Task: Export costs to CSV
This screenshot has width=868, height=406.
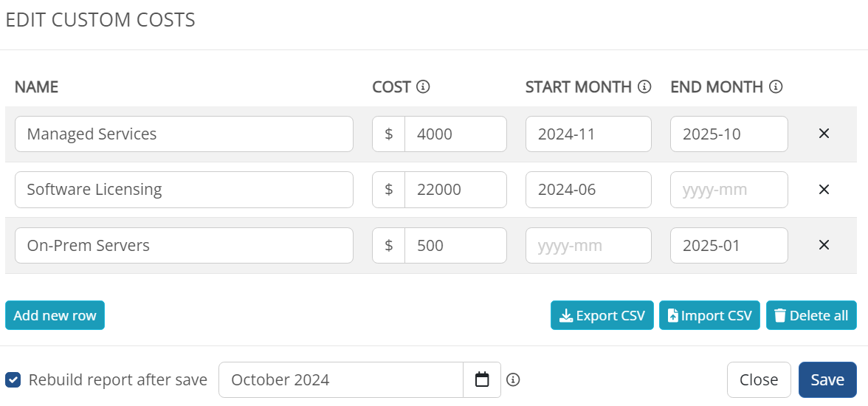Action: [x=602, y=315]
